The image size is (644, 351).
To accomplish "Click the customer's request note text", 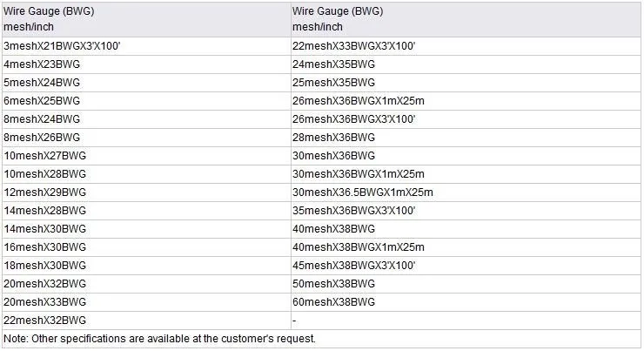I will pyautogui.click(x=159, y=339).
